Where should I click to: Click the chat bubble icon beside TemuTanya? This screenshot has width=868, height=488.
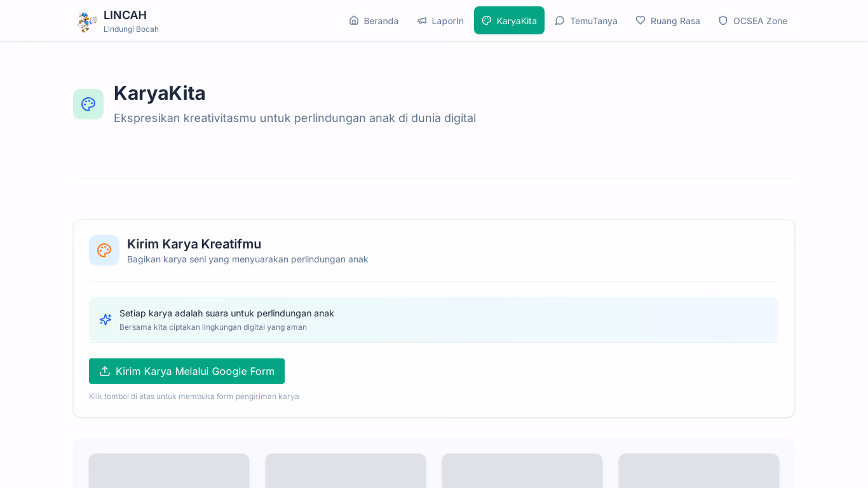(x=560, y=20)
